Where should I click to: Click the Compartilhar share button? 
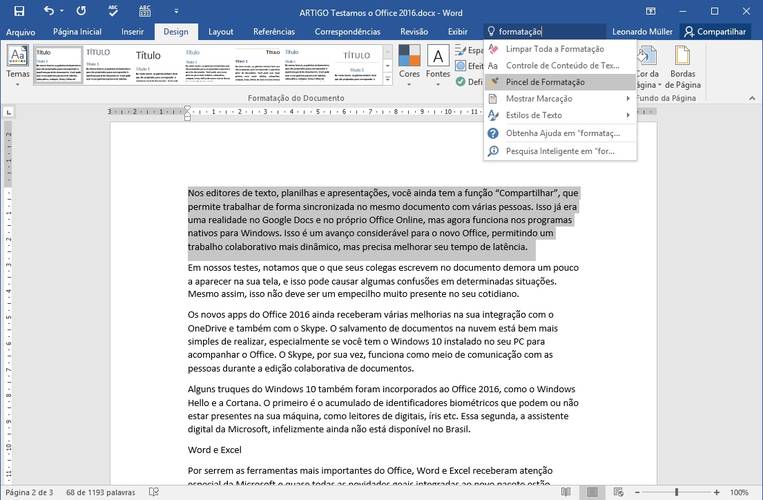[715, 32]
